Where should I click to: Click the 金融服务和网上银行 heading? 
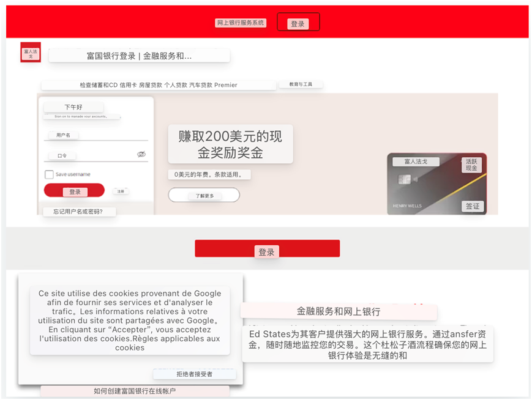[x=339, y=311]
